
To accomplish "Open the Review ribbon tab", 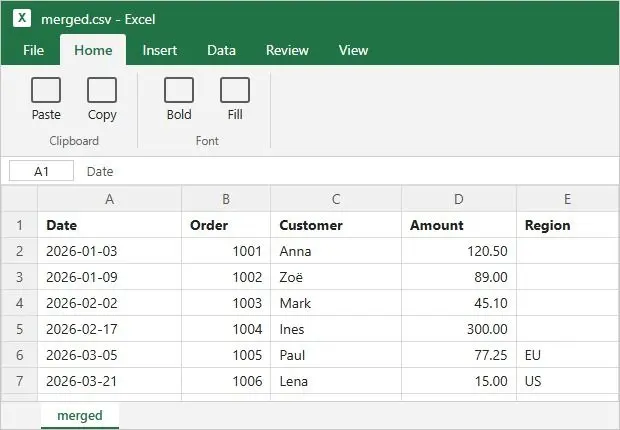I will click(287, 50).
